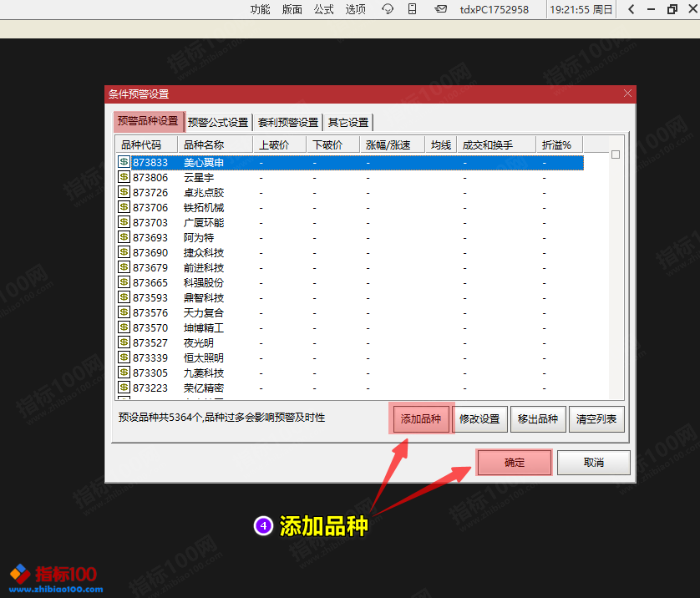The width and height of the screenshot is (700, 598).
Task: Select the row named 科强股份
Action: [x=350, y=282]
